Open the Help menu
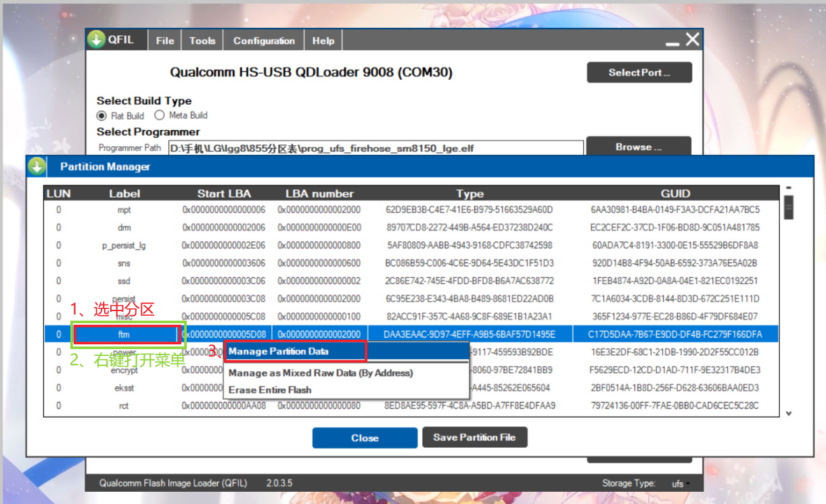826x504 pixels. [x=323, y=41]
